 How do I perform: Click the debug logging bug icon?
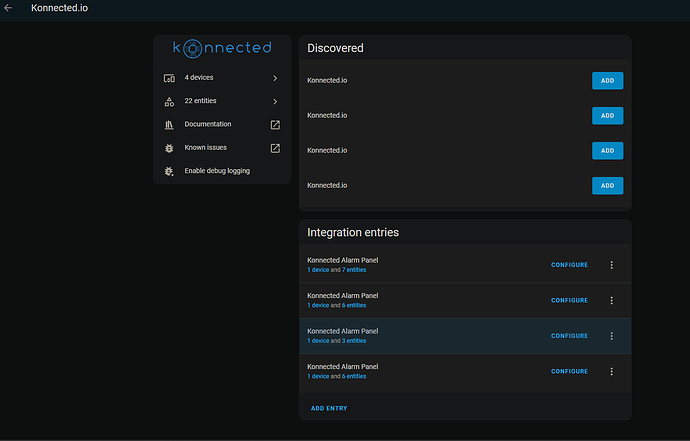tap(169, 171)
